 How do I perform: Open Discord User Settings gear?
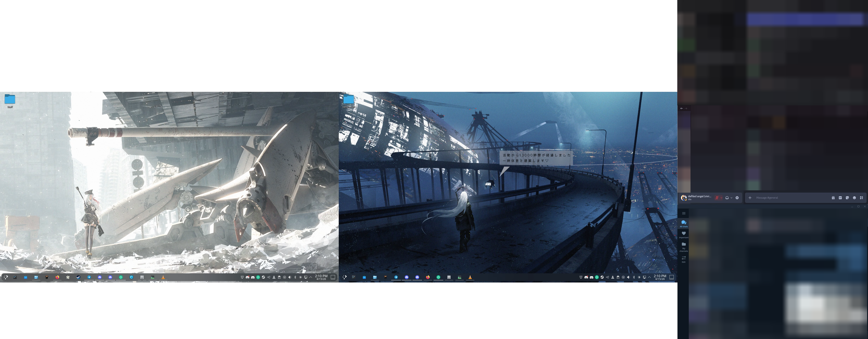(x=737, y=198)
